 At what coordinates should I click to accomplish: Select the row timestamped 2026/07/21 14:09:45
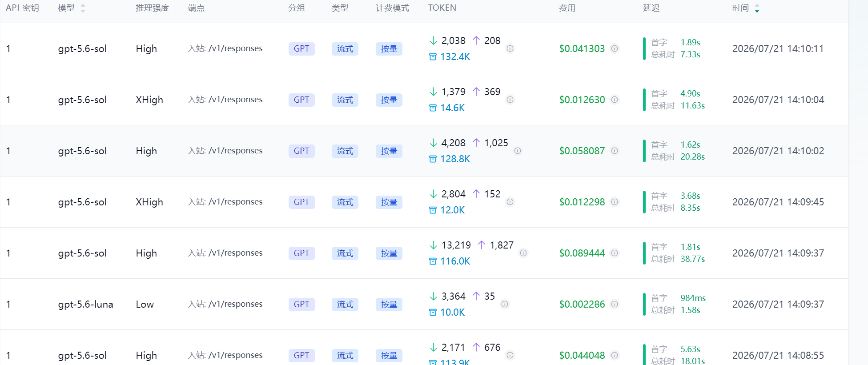(x=424, y=202)
